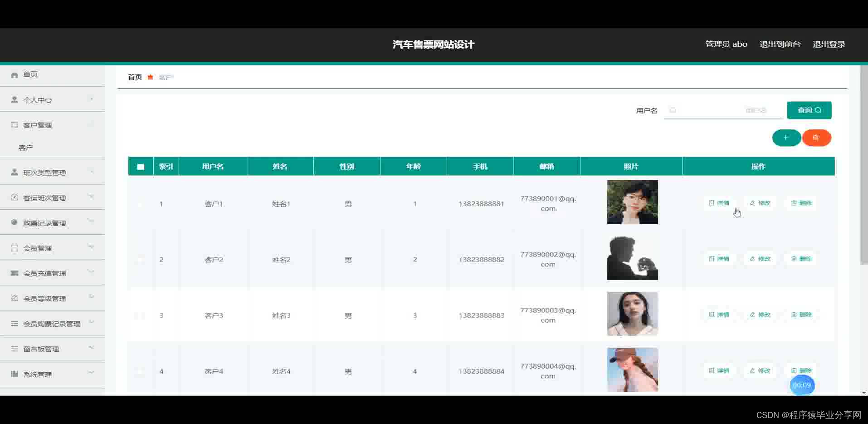Viewport: 868px width, 424px height.
Task: Open 会员购票记录管理 menu item
Action: click(x=53, y=324)
